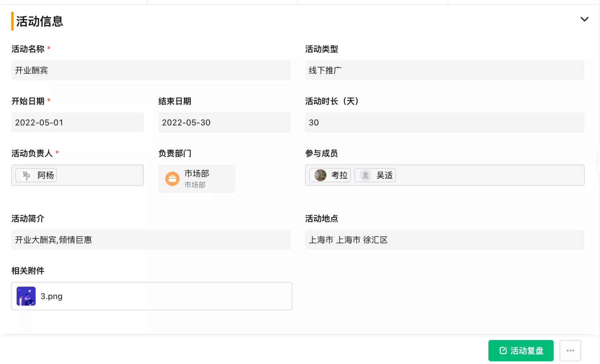600x364 pixels.
Task: Click the 3.png file name
Action: click(x=52, y=296)
